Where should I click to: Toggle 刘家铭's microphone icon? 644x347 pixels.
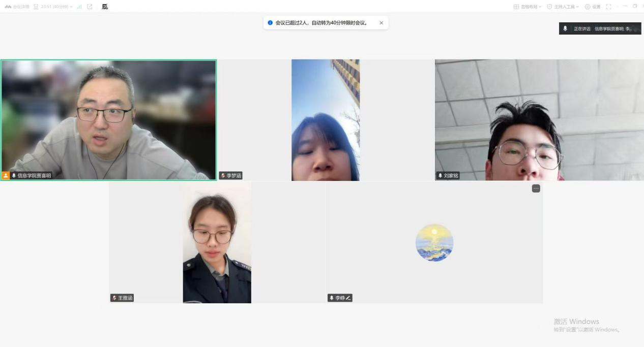tap(440, 176)
